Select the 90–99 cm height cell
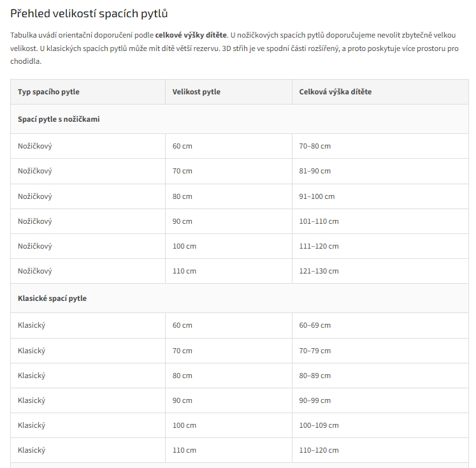This screenshot has width=476, height=468. click(x=380, y=400)
